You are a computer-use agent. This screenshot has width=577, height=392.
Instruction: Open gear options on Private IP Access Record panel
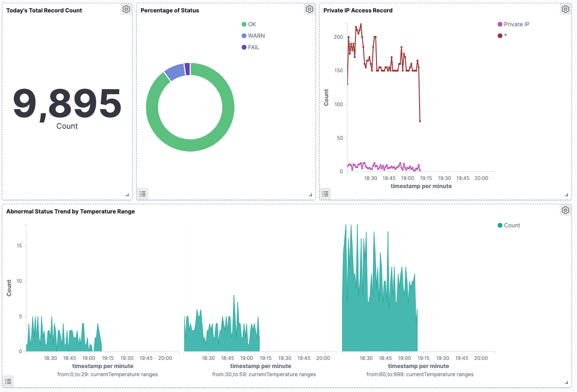tap(566, 9)
